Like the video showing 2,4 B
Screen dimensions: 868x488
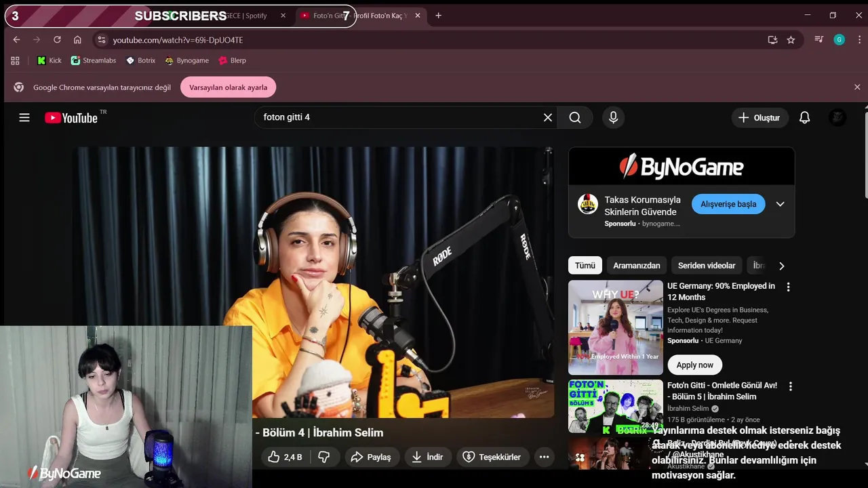coord(285,457)
